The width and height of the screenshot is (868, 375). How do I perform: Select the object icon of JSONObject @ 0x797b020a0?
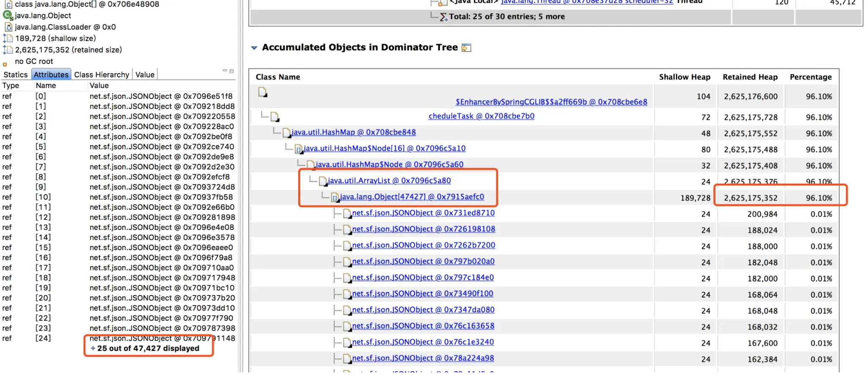click(x=348, y=262)
